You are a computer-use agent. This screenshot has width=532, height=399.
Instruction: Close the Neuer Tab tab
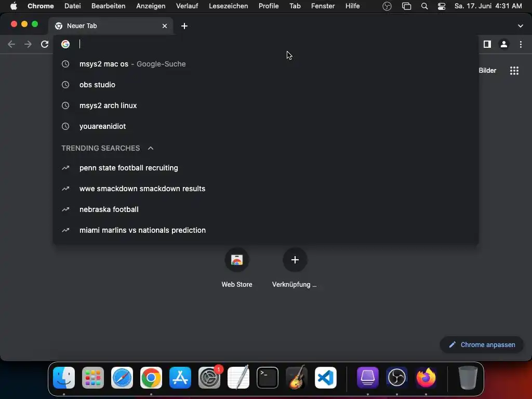click(x=165, y=26)
